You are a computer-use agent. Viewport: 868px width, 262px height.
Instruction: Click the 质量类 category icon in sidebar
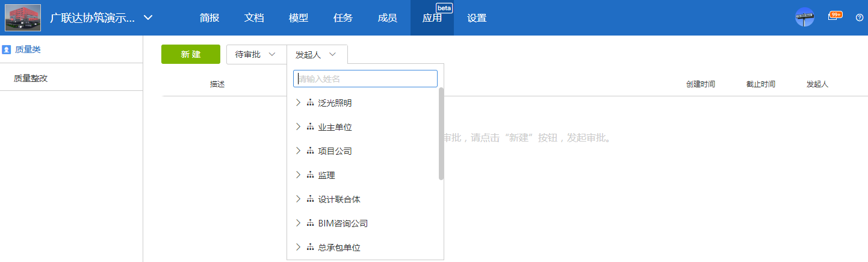coord(7,49)
